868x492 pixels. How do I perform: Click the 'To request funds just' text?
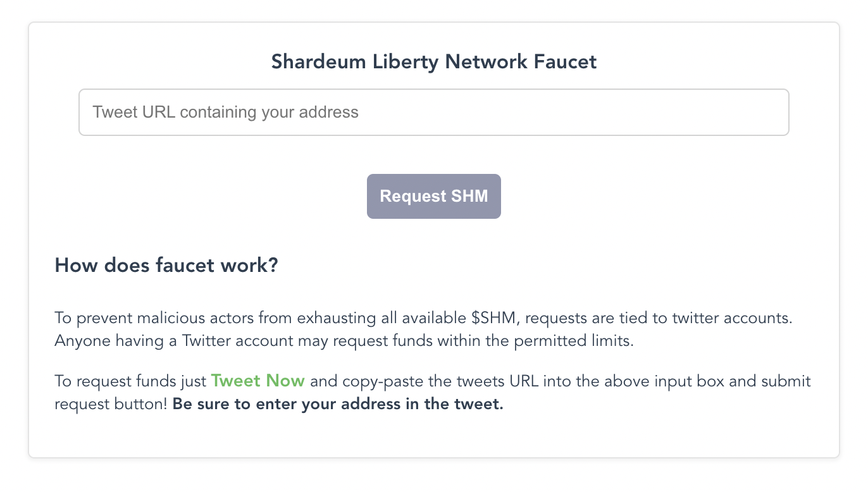point(130,381)
